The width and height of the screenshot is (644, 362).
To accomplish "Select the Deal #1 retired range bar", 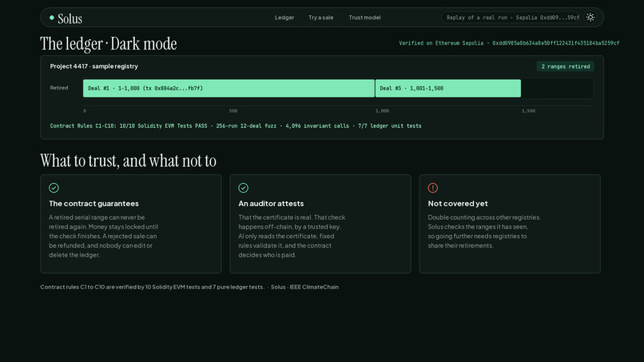I will (x=229, y=89).
